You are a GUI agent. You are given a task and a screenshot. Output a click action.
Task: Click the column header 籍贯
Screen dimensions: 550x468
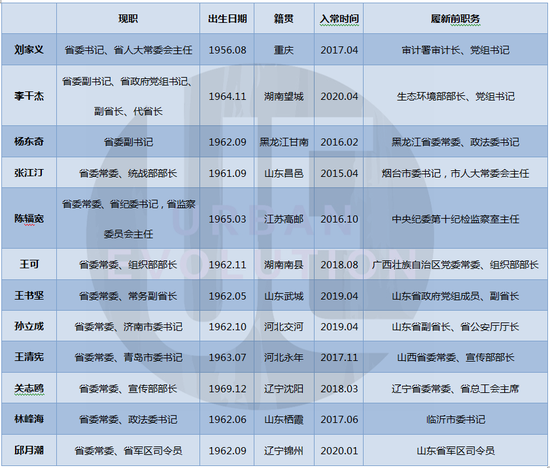coord(284,19)
